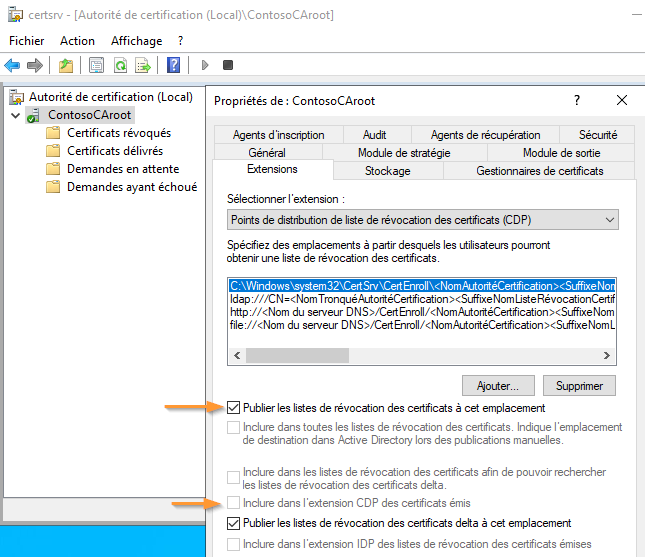Click the horizontal scrollbar thumb in locations list
Viewport: 645px width, 557px height.
coord(297,355)
